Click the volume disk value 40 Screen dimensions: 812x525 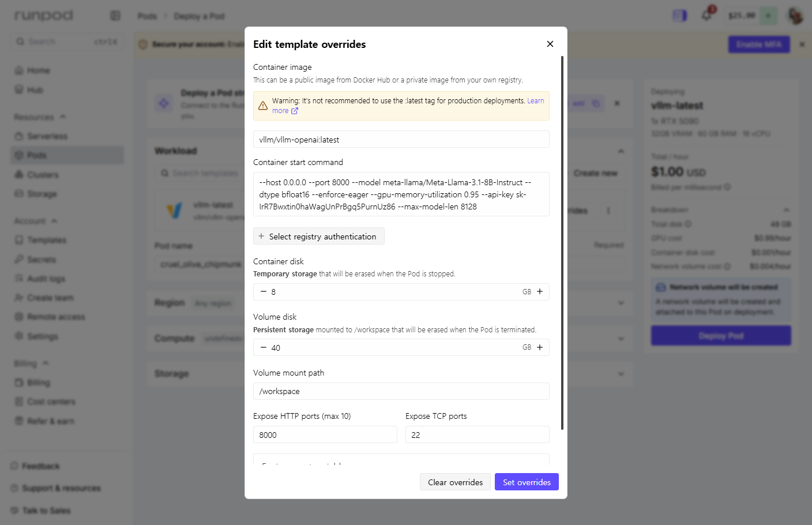click(x=276, y=348)
